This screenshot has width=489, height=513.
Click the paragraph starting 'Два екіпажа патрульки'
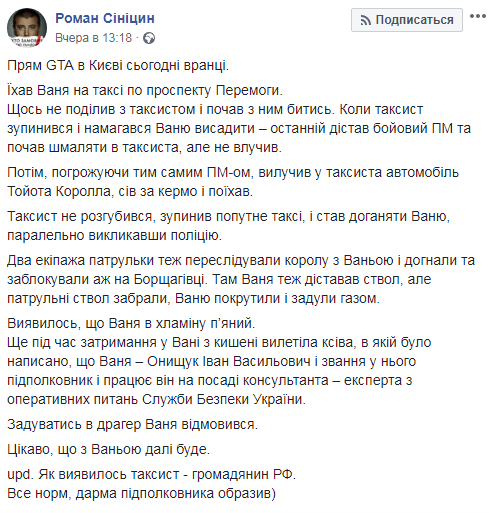click(241, 279)
